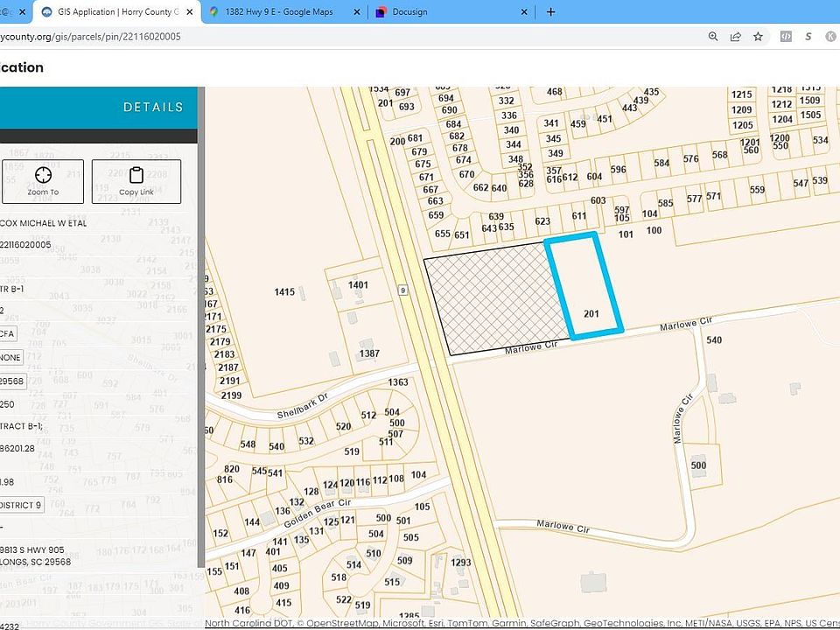Click the magnifier zoom icon in address bar

[x=713, y=37]
